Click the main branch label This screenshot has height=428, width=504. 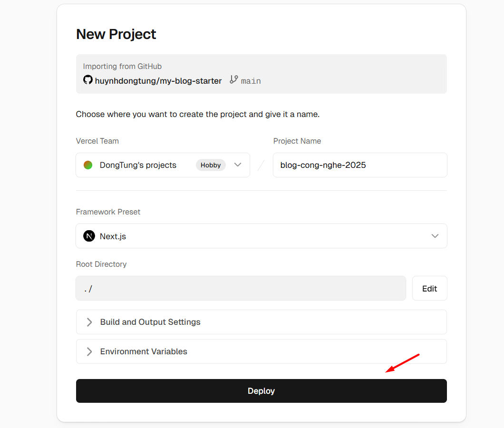click(x=251, y=80)
